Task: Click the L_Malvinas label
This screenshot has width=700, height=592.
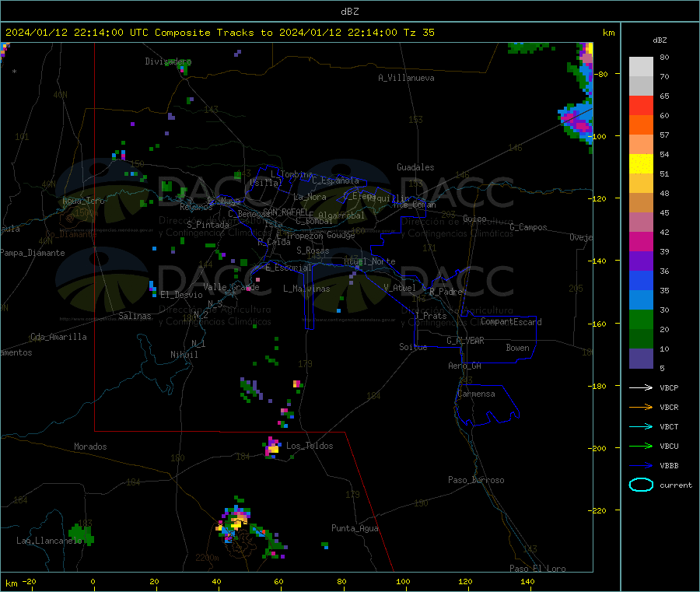Action: coord(306,289)
